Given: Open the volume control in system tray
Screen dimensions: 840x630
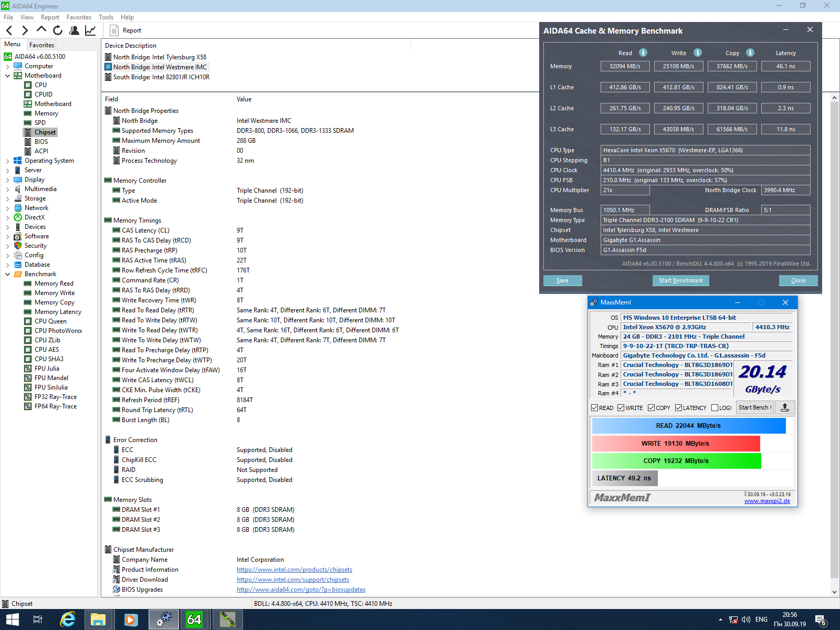Looking at the screenshot, I should [746, 619].
